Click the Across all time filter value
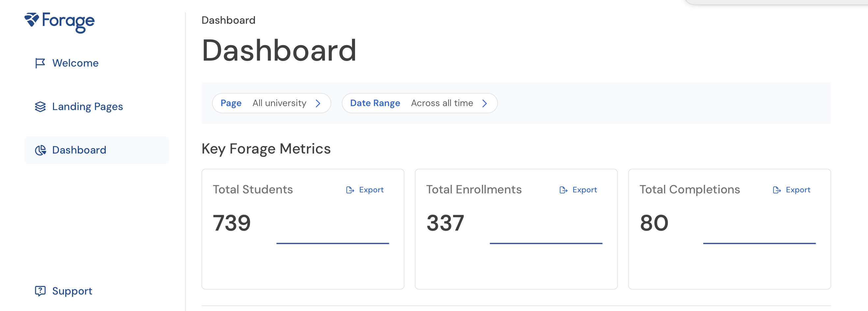868x311 pixels. 442,103
